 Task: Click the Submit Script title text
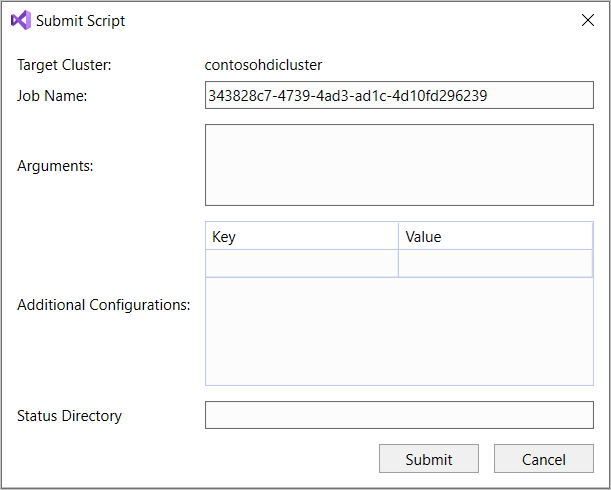pyautogui.click(x=81, y=20)
